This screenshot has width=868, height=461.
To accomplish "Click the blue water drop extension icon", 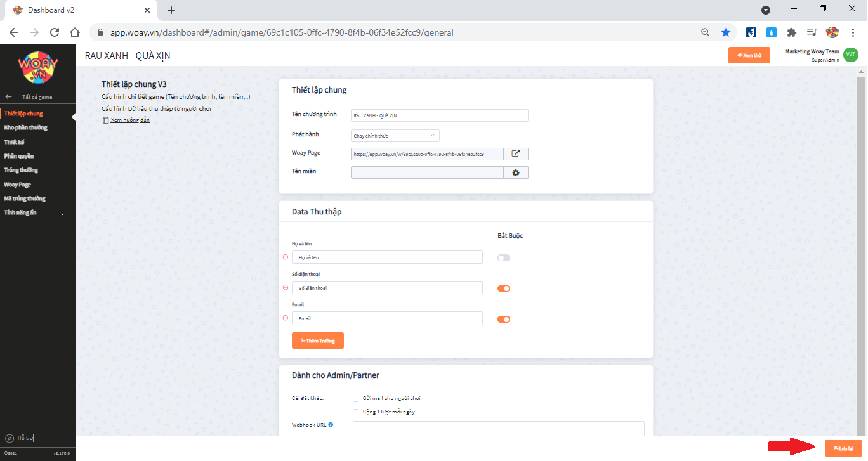I will click(771, 32).
